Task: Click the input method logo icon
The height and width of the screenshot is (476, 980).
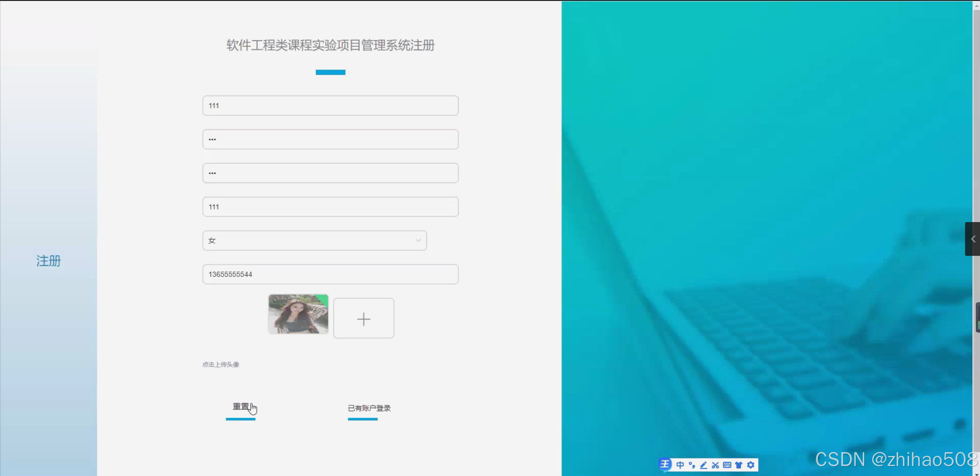Action: pyautogui.click(x=665, y=464)
